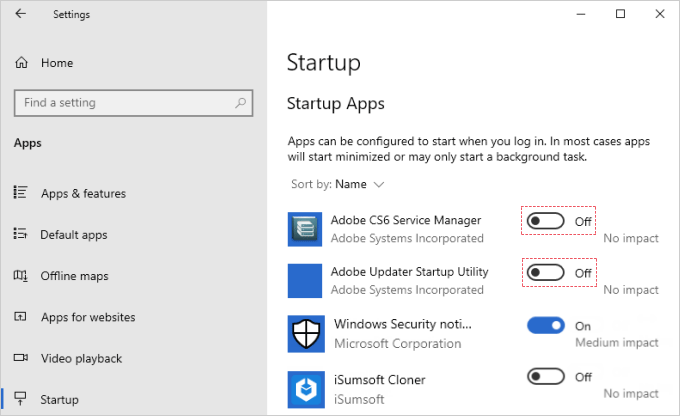Image resolution: width=680 pixels, height=416 pixels.
Task: Close the Settings window
Action: click(660, 14)
